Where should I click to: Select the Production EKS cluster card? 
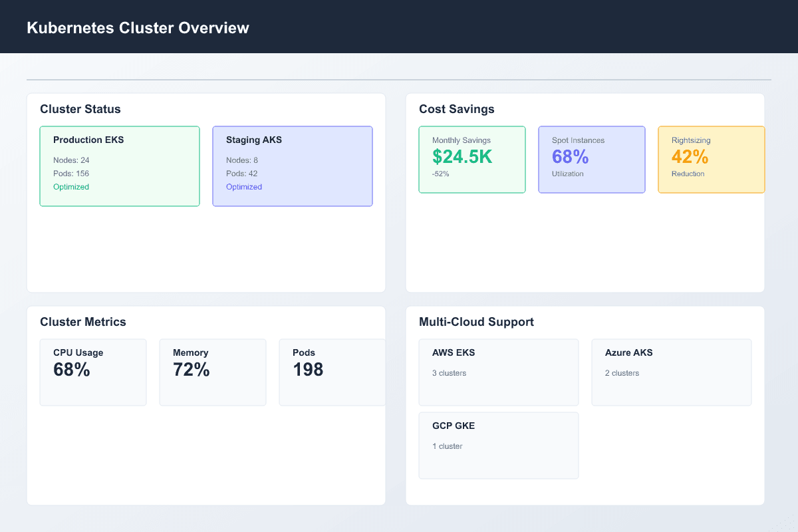click(x=120, y=166)
